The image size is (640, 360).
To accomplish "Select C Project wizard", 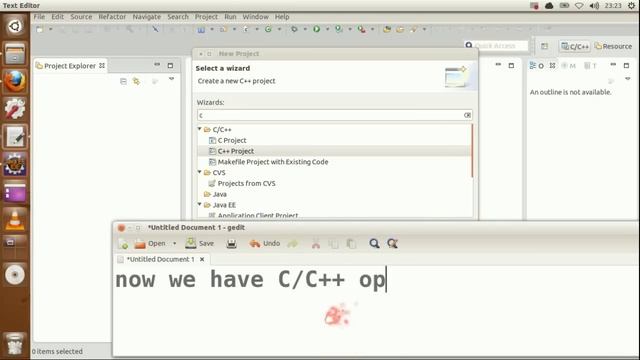I will point(232,140).
